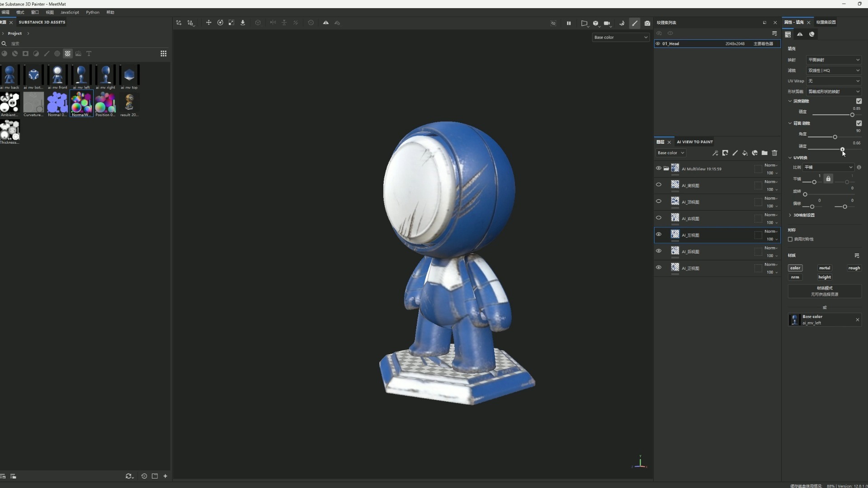Screen dimensions: 868x488
Task: Expand the 3D mapping settings section
Action: 803,215
